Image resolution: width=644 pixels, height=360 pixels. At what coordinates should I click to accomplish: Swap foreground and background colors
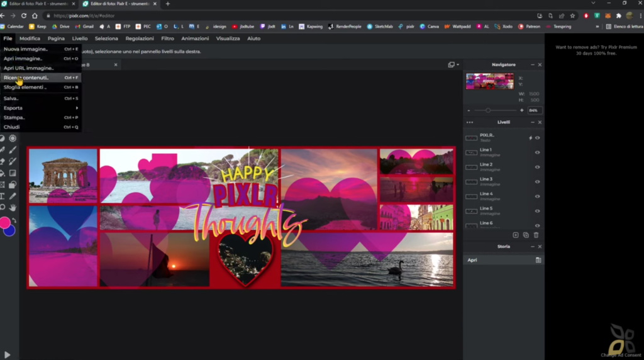[14, 221]
